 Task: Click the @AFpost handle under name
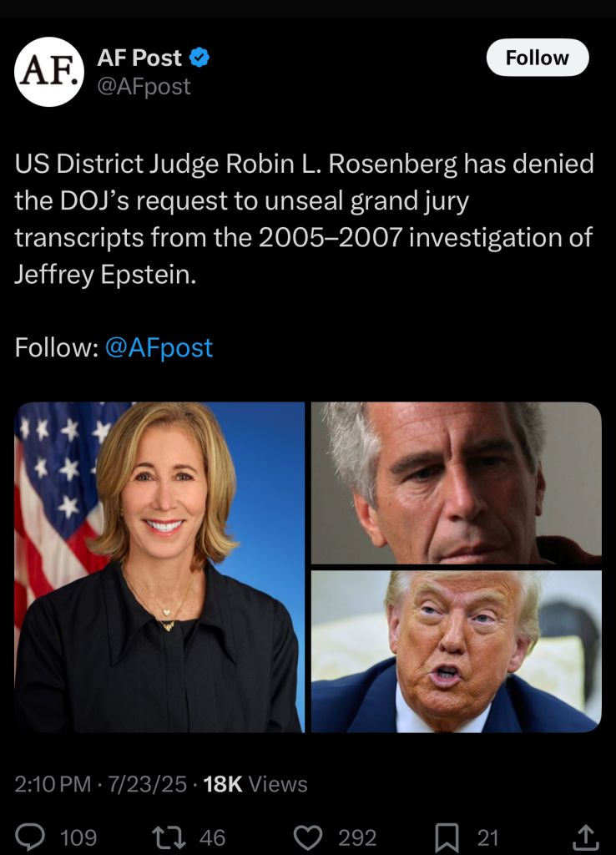pyautogui.click(x=144, y=86)
